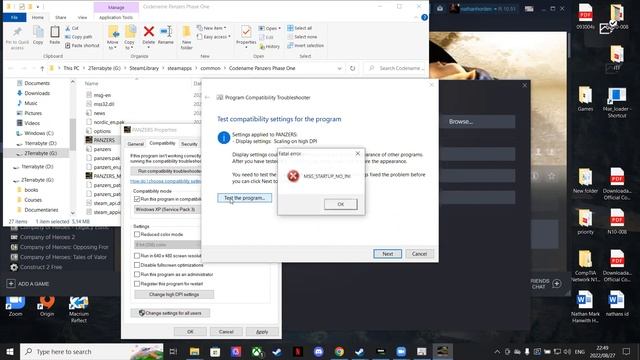Click steamapps in the address path
This screenshot has width=640, height=360.
pos(179,68)
